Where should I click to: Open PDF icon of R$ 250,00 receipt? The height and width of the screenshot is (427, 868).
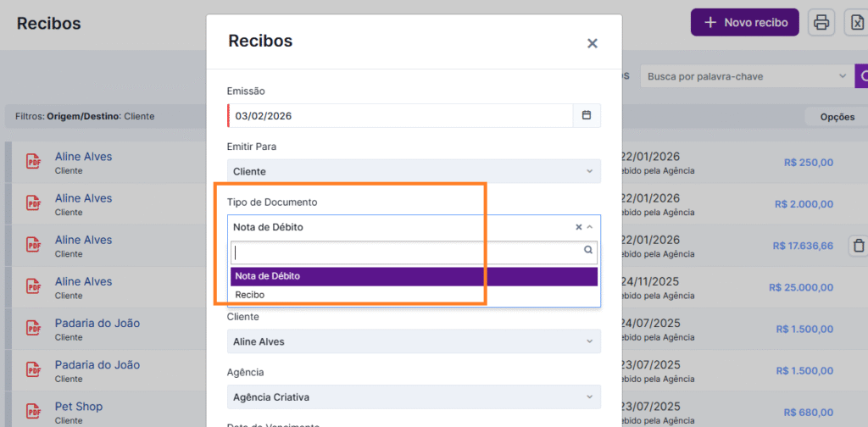[34, 162]
